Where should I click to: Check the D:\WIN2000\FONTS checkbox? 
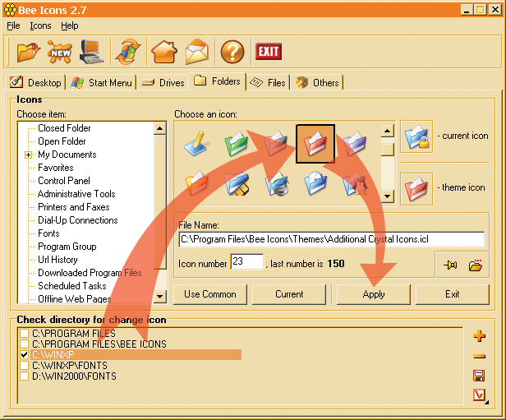24,376
